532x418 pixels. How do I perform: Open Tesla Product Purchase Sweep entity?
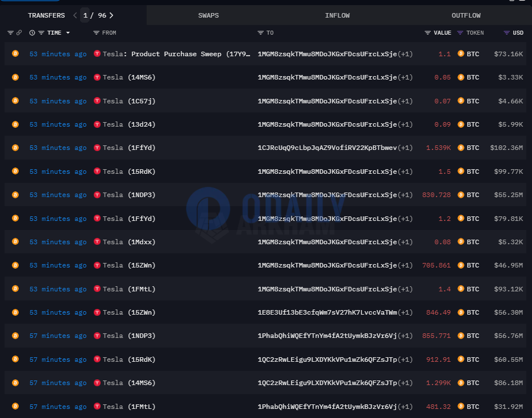click(176, 54)
